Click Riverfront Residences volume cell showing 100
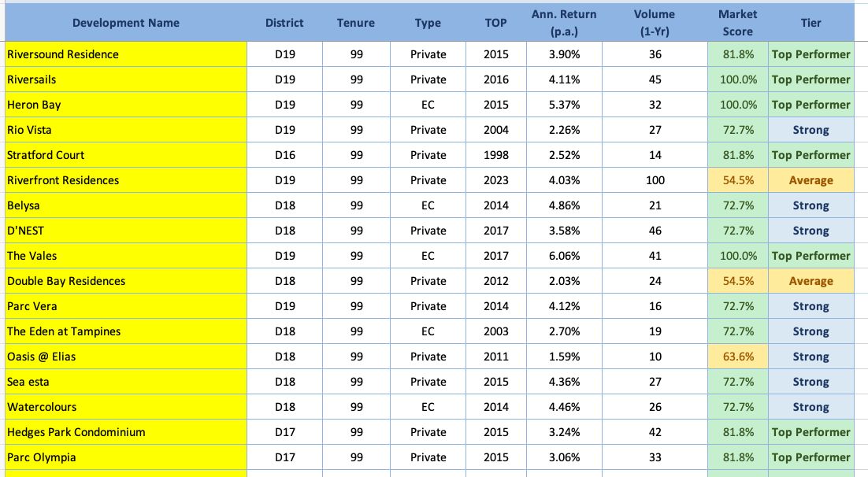The width and height of the screenshot is (868, 477). click(x=655, y=180)
